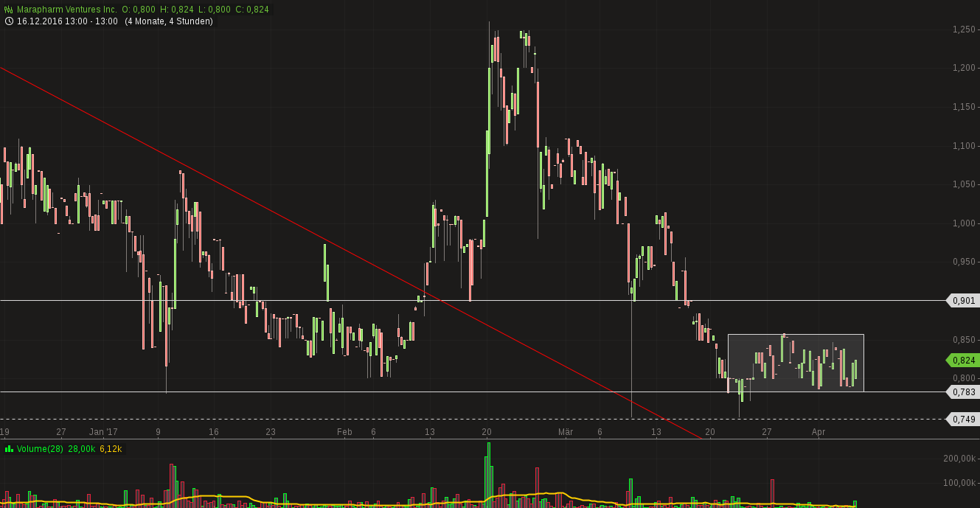Click the green 28,00k volume value

(x=83, y=449)
